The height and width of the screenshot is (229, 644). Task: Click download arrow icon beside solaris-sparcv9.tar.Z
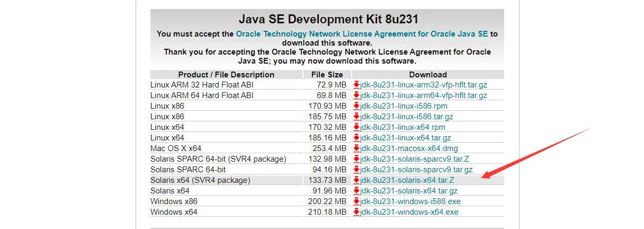(x=356, y=159)
